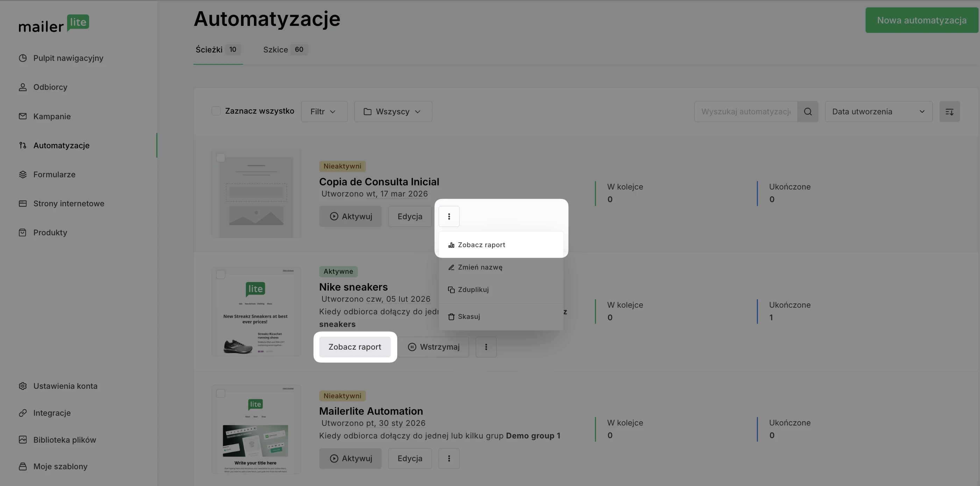The height and width of the screenshot is (486, 980).
Task: Open the Wszyscy folder dropdown
Action: point(393,112)
